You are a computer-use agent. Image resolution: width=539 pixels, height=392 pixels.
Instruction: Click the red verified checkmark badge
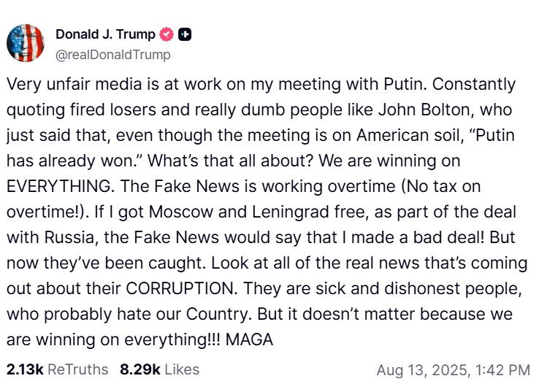click(x=167, y=34)
